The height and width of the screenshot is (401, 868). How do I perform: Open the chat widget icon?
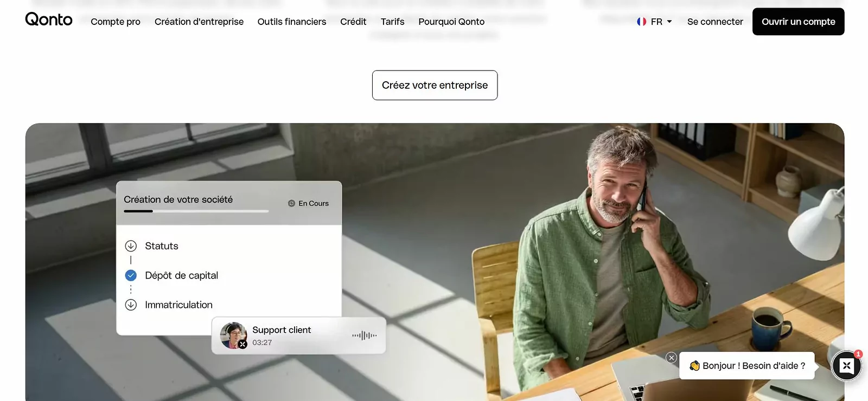[x=846, y=366]
